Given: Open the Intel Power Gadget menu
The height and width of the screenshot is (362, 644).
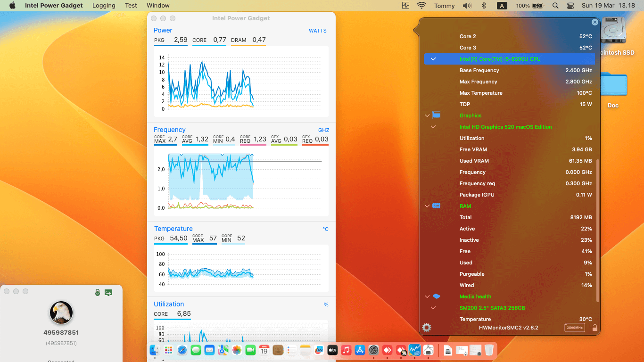Looking at the screenshot, I should coord(54,6).
